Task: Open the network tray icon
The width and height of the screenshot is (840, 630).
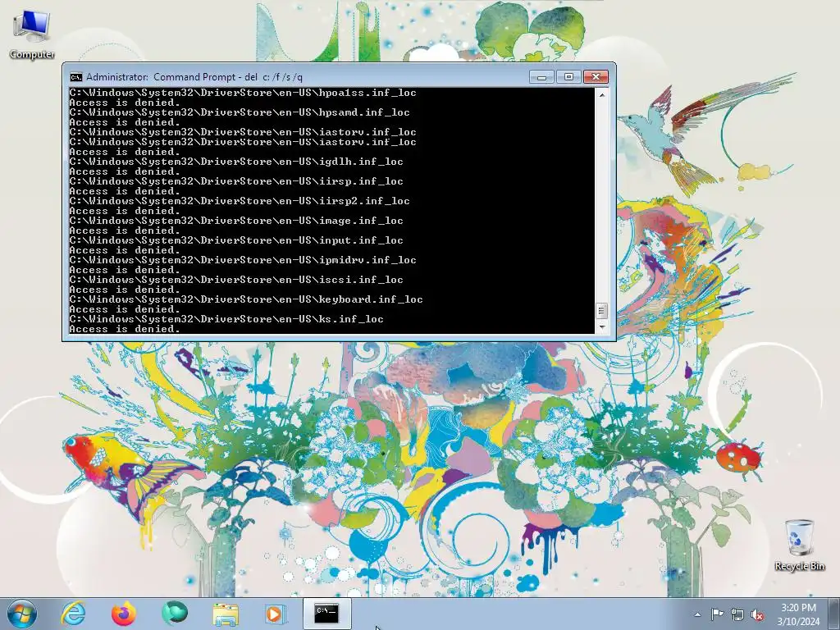Action: (x=737, y=614)
